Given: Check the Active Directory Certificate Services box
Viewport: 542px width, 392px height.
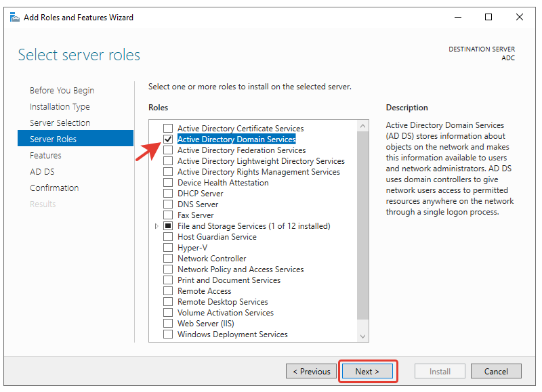Looking at the screenshot, I should [x=168, y=129].
